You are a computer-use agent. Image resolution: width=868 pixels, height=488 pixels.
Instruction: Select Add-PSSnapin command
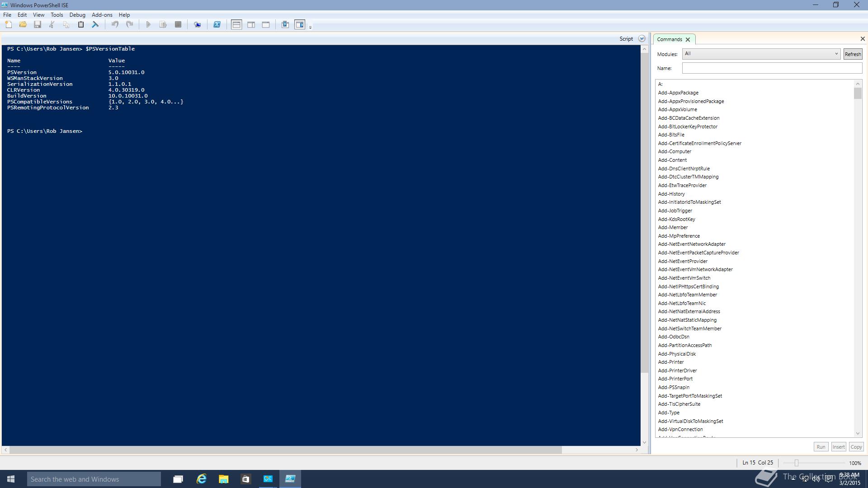[674, 388]
